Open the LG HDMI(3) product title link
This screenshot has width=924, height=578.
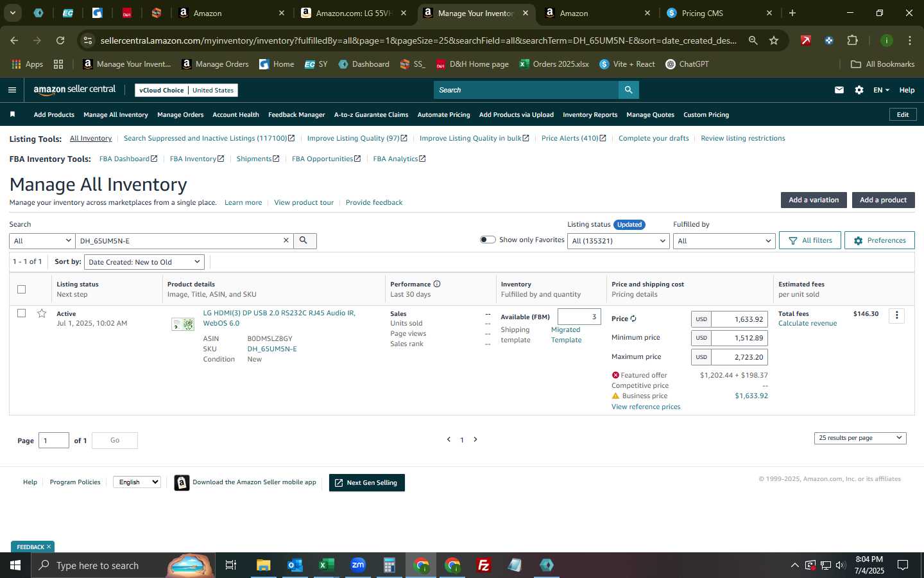coord(279,318)
